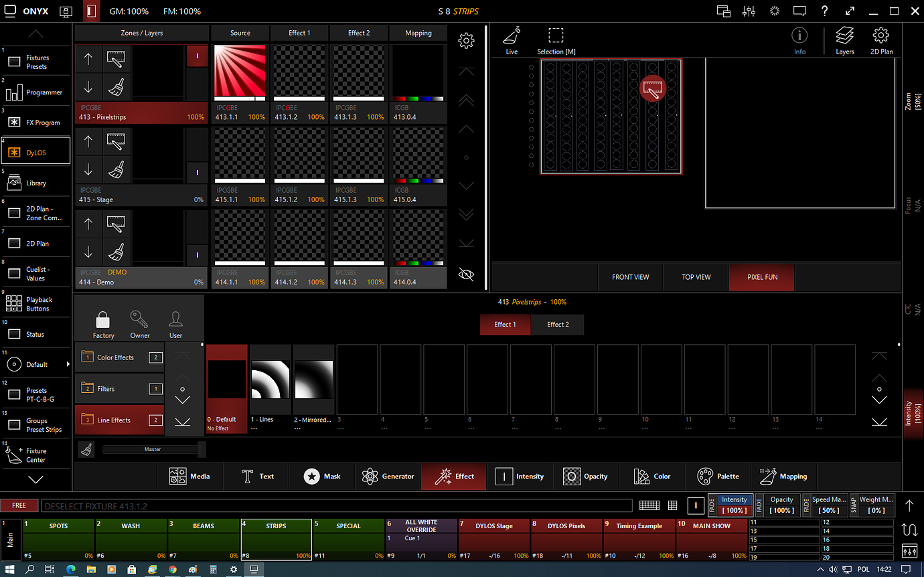Toggle the intensity button for zone 413
Image resolution: width=924 pixels, height=577 pixels.
(197, 56)
